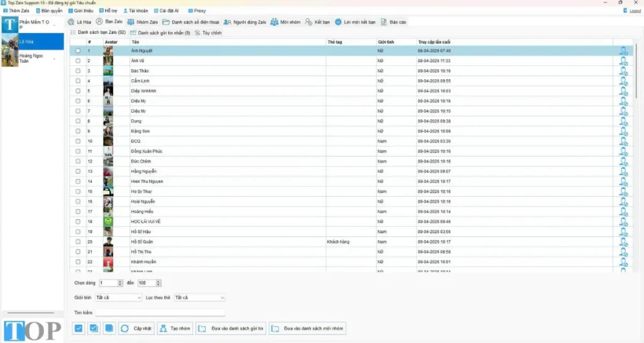
Task: Click the Tìm kiếm search field
Action: pos(160,313)
